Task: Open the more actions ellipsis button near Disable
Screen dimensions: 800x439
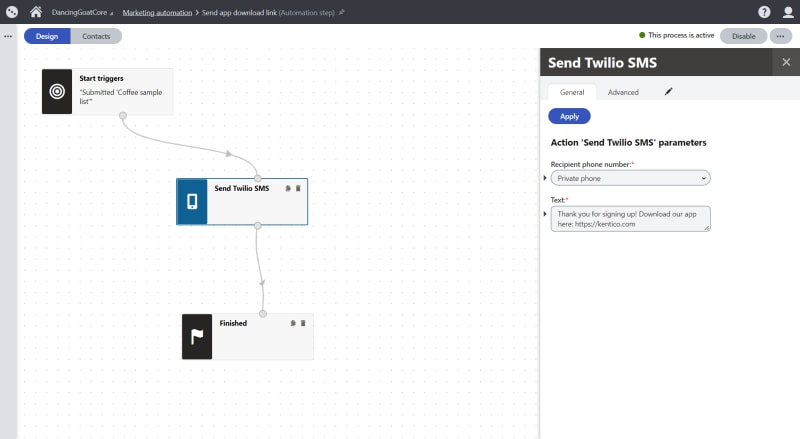Action: 781,36
